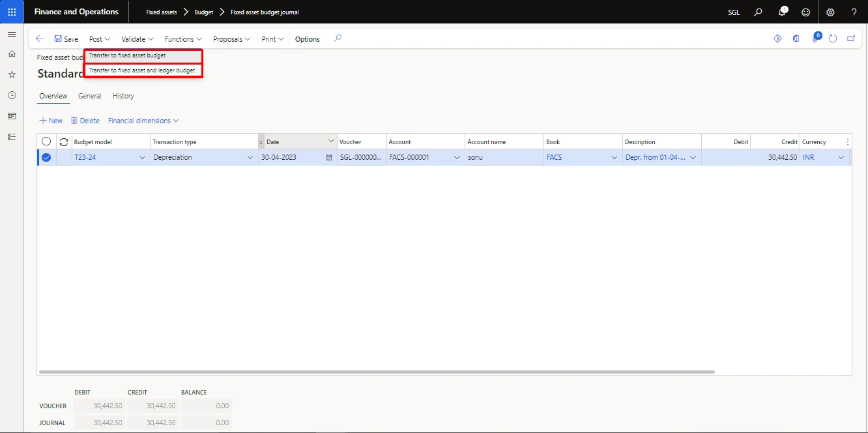Open Recent clock icon in sidebar
Image resolution: width=868 pixels, height=433 pixels.
click(x=12, y=95)
